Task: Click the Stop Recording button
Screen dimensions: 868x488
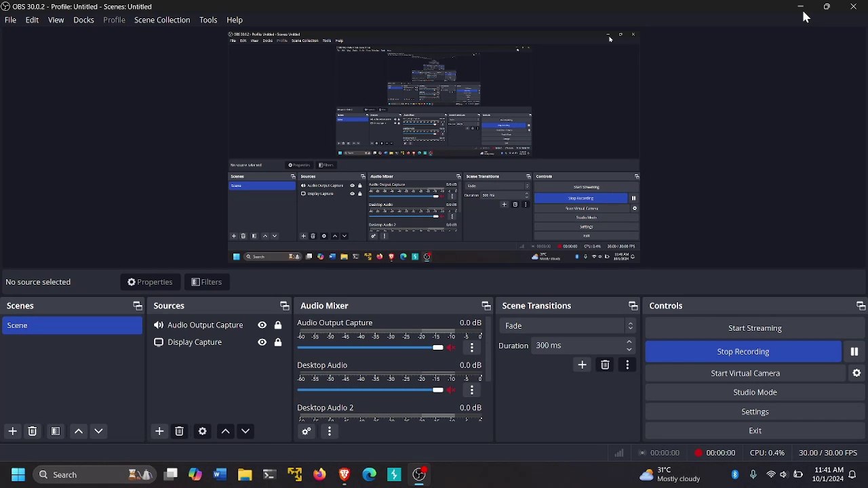Action: pyautogui.click(x=743, y=352)
